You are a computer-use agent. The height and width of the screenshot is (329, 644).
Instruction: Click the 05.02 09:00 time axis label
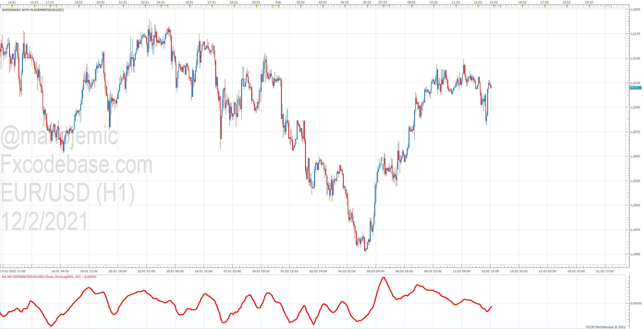[376, 271]
